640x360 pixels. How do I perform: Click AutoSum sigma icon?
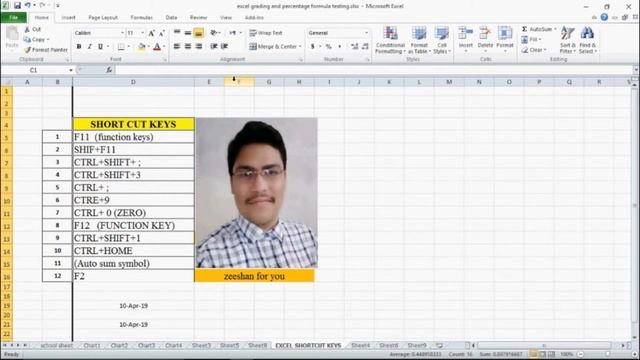(x=524, y=29)
